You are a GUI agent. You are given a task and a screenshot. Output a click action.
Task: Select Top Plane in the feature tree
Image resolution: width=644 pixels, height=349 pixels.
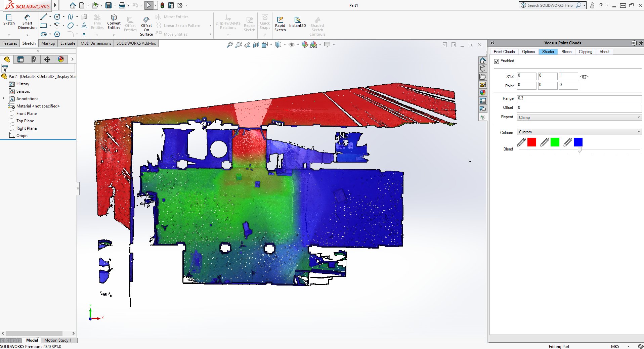(25, 121)
